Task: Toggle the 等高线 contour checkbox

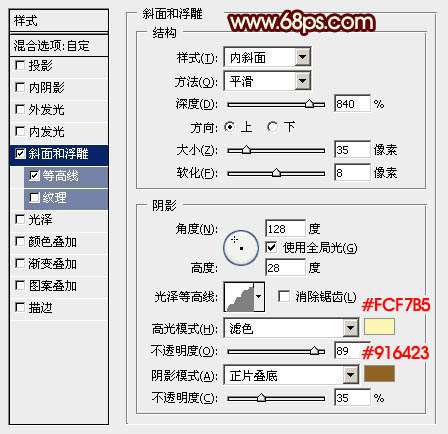Action: [34, 176]
